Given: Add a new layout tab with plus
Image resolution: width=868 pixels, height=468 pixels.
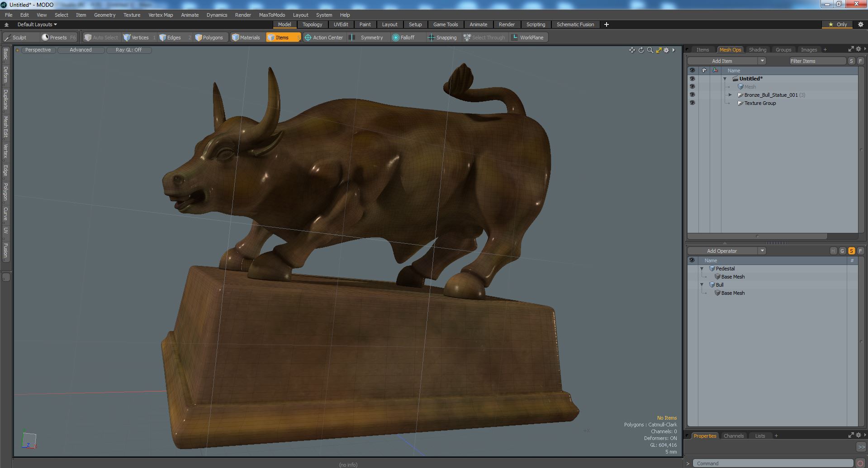Looking at the screenshot, I should (607, 24).
